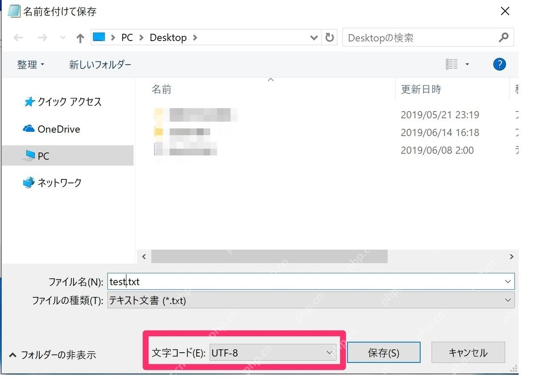Sort by 名前 column header
This screenshot has width=536, height=392.
click(x=162, y=89)
